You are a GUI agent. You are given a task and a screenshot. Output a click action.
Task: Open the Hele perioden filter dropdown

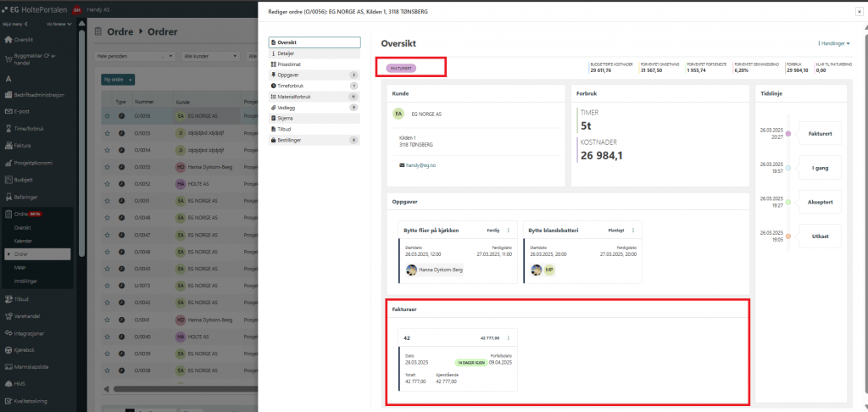click(127, 56)
